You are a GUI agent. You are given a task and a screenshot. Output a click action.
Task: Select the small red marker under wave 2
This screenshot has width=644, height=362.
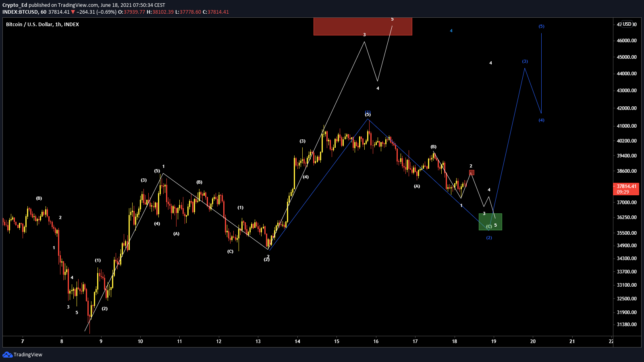click(x=472, y=173)
